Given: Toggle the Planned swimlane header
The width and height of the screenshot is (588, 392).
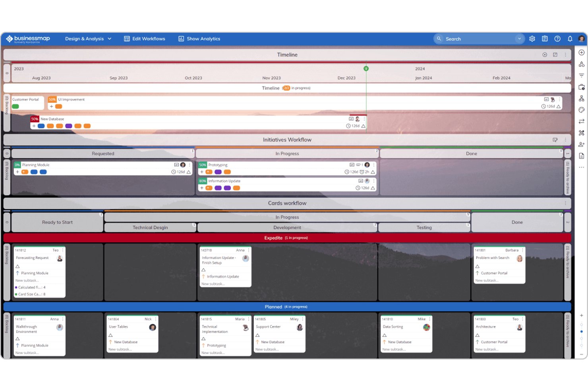Looking at the screenshot, I should 287,307.
